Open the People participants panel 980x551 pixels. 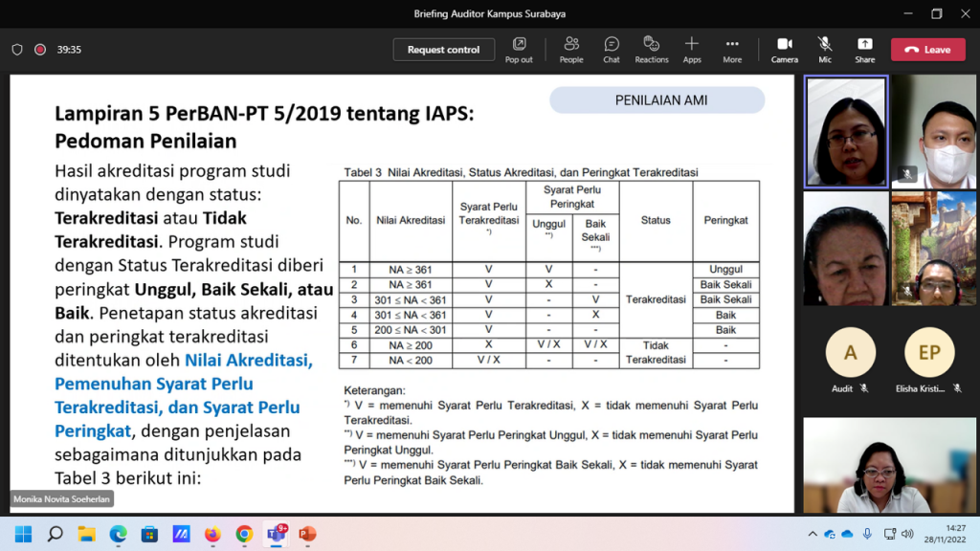pos(571,50)
